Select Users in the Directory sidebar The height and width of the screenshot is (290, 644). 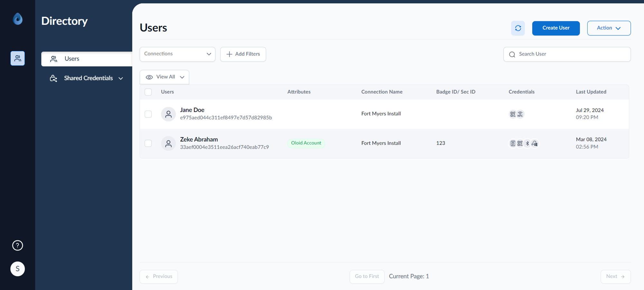(x=87, y=59)
